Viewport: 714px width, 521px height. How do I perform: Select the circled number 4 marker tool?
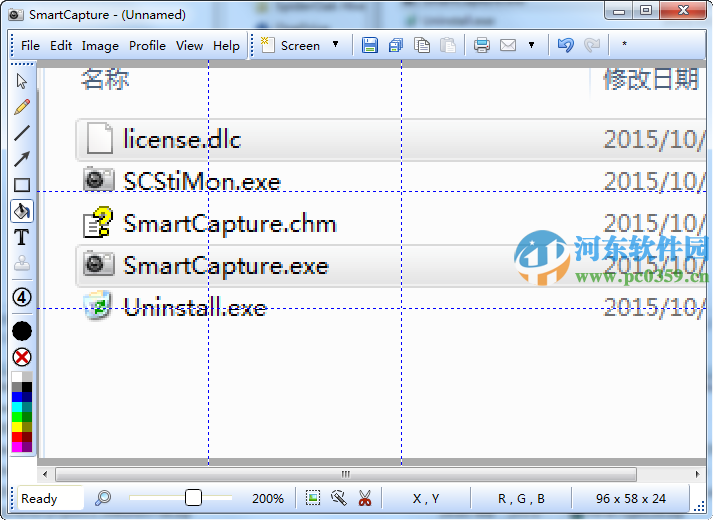21,297
